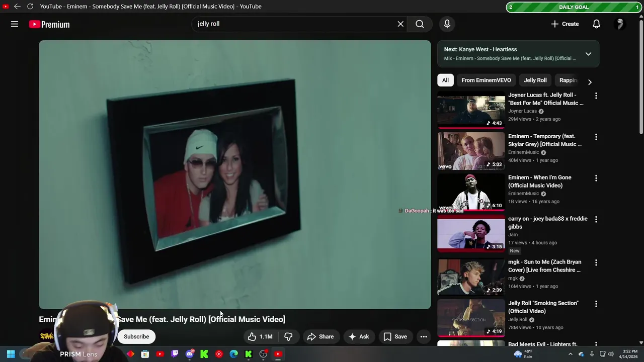The height and width of the screenshot is (362, 644).
Task: Click '29M views · 2 years ago' text
Action: pos(534,119)
